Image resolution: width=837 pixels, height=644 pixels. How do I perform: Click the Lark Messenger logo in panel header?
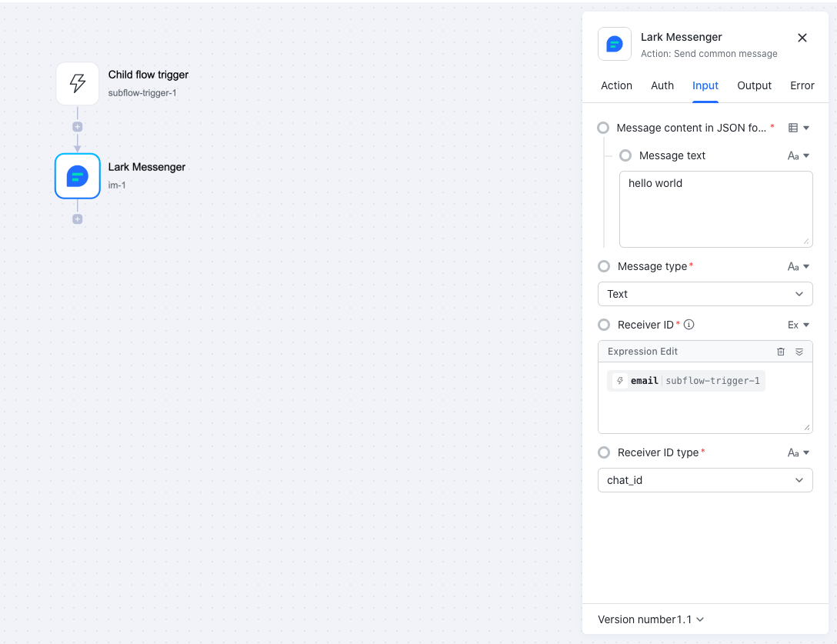tap(614, 44)
